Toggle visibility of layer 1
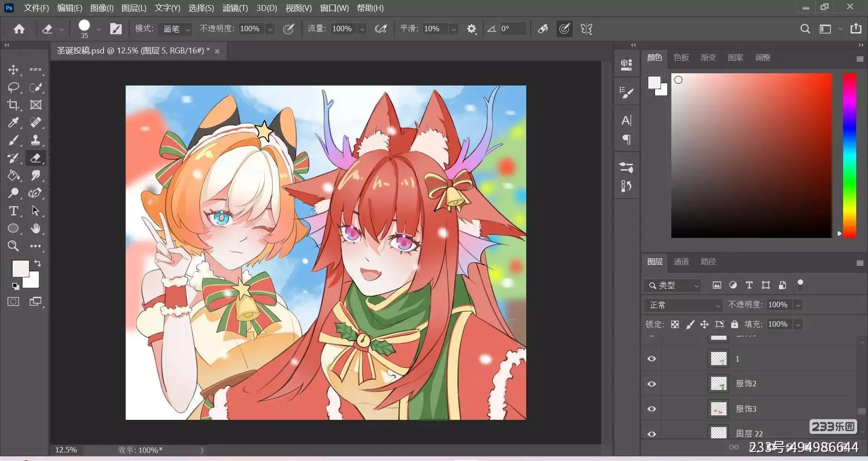 click(x=651, y=359)
